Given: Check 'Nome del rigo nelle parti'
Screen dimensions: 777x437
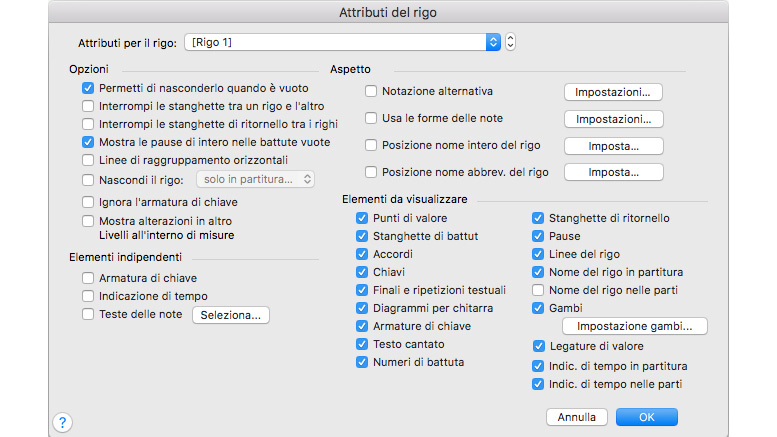Looking at the screenshot, I should (x=538, y=290).
